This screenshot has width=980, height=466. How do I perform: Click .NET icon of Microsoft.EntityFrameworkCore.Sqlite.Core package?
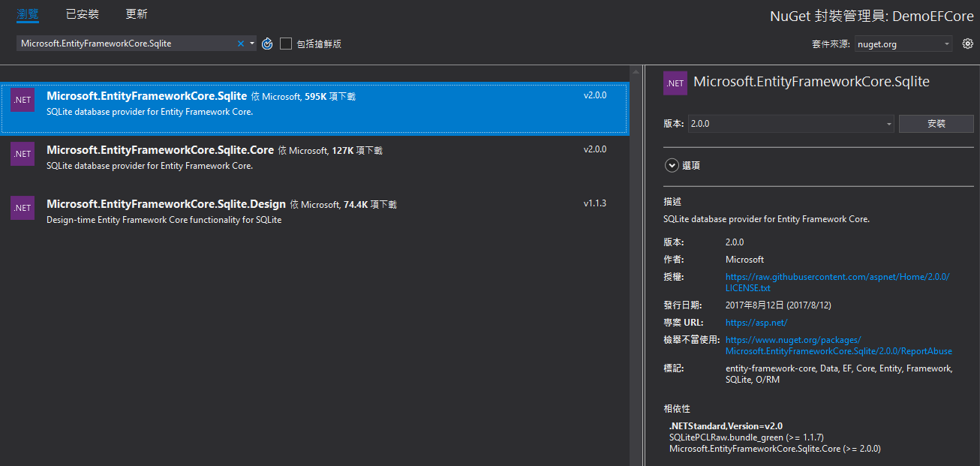click(23, 154)
